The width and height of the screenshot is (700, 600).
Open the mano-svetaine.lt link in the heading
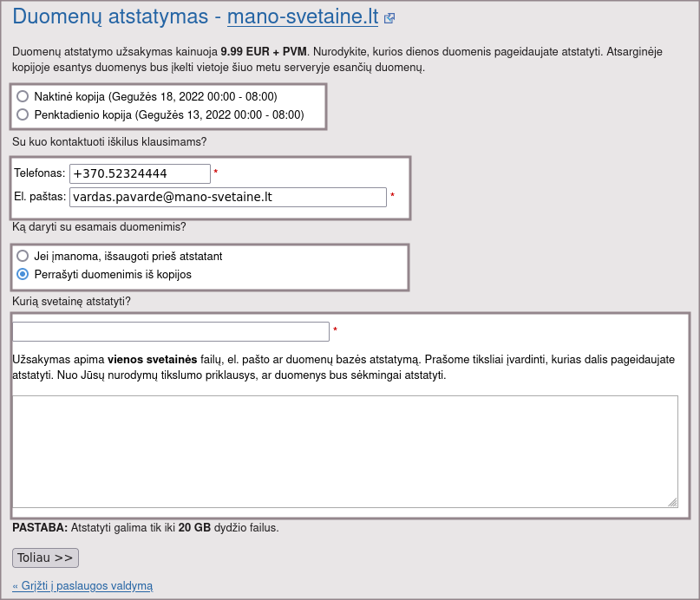pos(302,17)
